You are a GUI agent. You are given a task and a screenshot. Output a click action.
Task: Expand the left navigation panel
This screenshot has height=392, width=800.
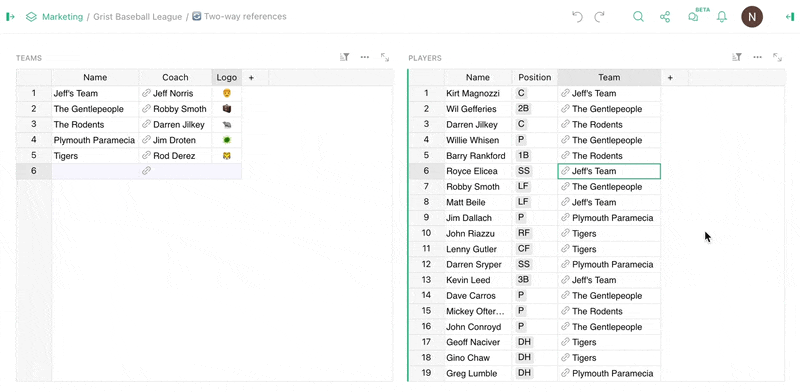10,17
